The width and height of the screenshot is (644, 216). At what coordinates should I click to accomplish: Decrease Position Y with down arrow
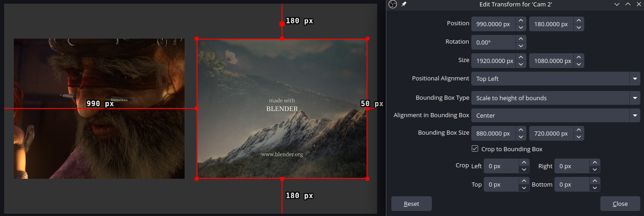(579, 28)
